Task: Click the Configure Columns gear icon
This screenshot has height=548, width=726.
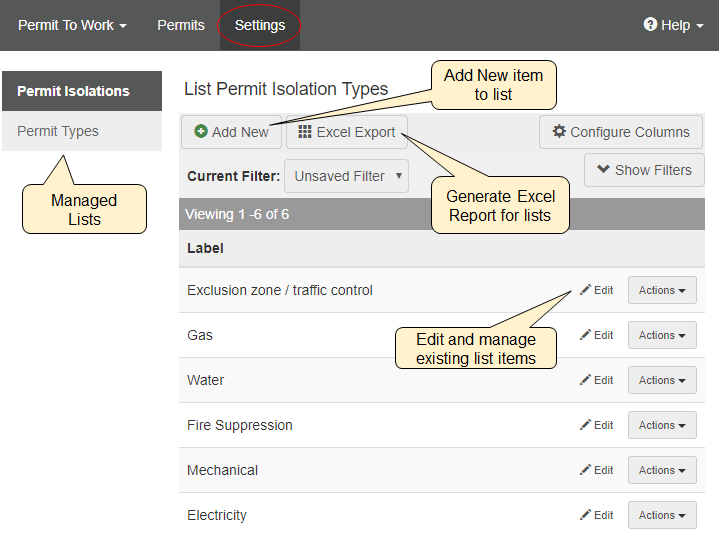Action: [559, 132]
